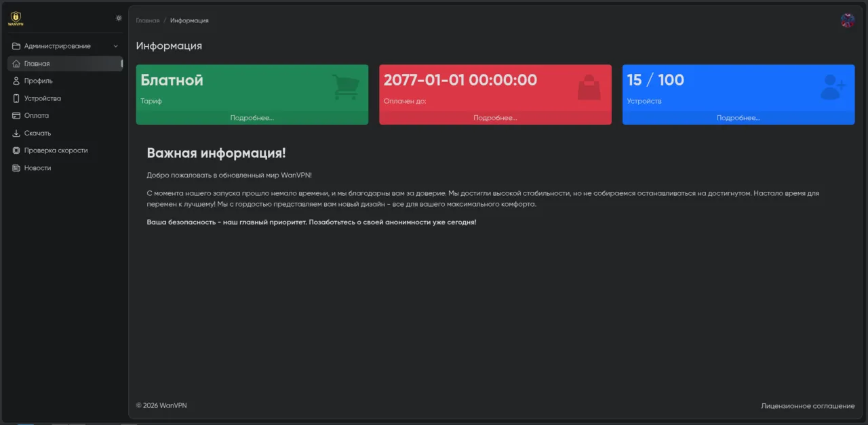Click the Блатной tariff name
This screenshot has height=425, width=868.
tap(172, 80)
